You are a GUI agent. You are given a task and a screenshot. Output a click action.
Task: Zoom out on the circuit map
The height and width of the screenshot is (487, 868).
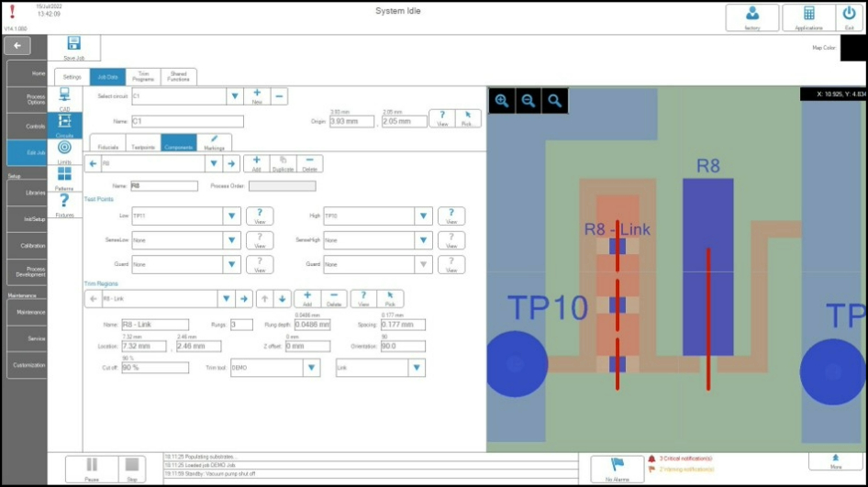(x=528, y=101)
